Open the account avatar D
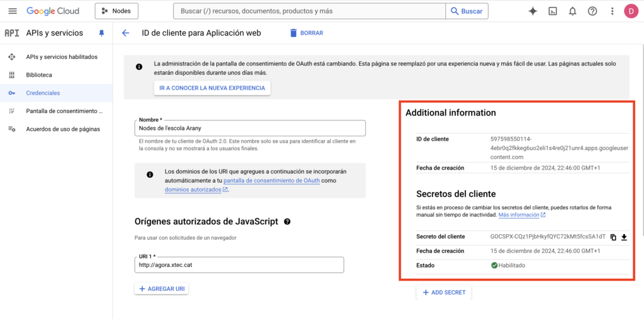This screenshot has height=319, width=644. 631,11
